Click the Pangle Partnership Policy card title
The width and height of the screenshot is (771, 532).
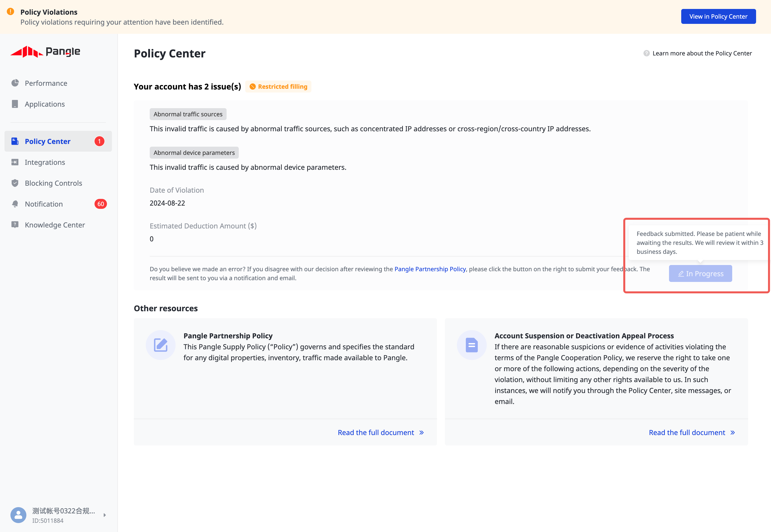coord(228,336)
